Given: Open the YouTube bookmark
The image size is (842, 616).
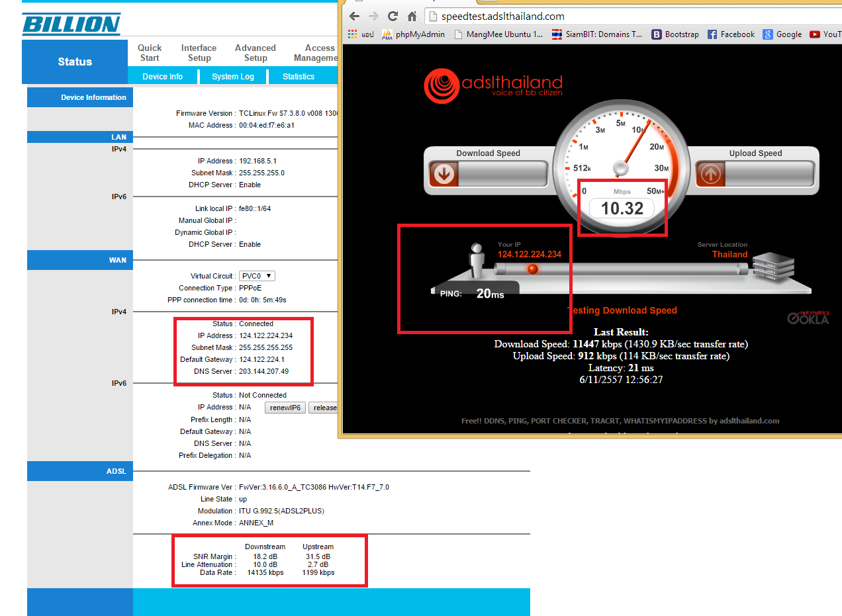Looking at the screenshot, I should (825, 34).
